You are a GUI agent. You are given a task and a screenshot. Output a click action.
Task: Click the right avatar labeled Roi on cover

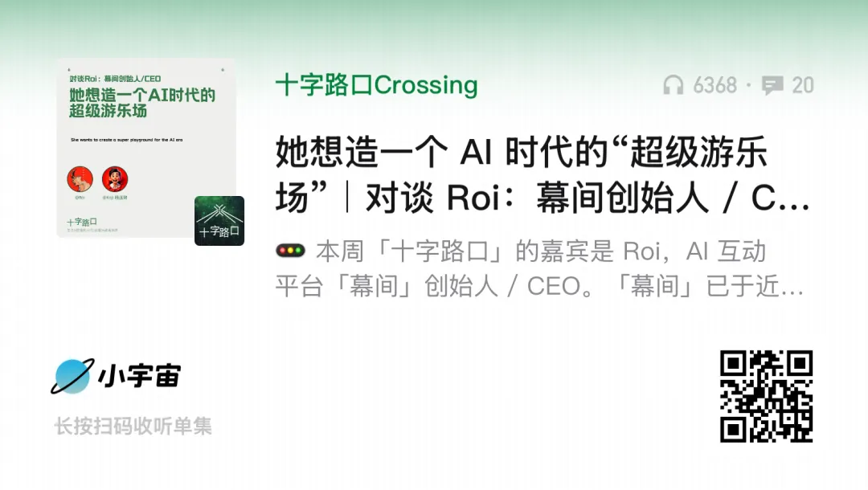click(x=115, y=179)
